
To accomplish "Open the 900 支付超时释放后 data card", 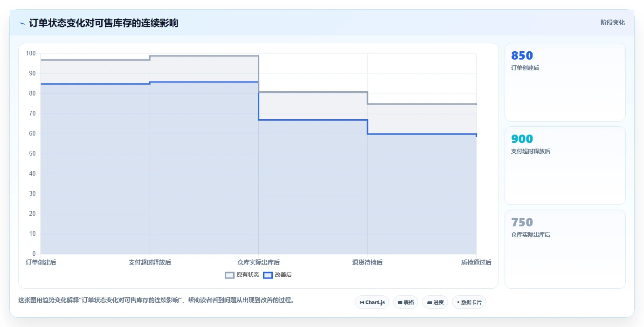I will (565, 165).
